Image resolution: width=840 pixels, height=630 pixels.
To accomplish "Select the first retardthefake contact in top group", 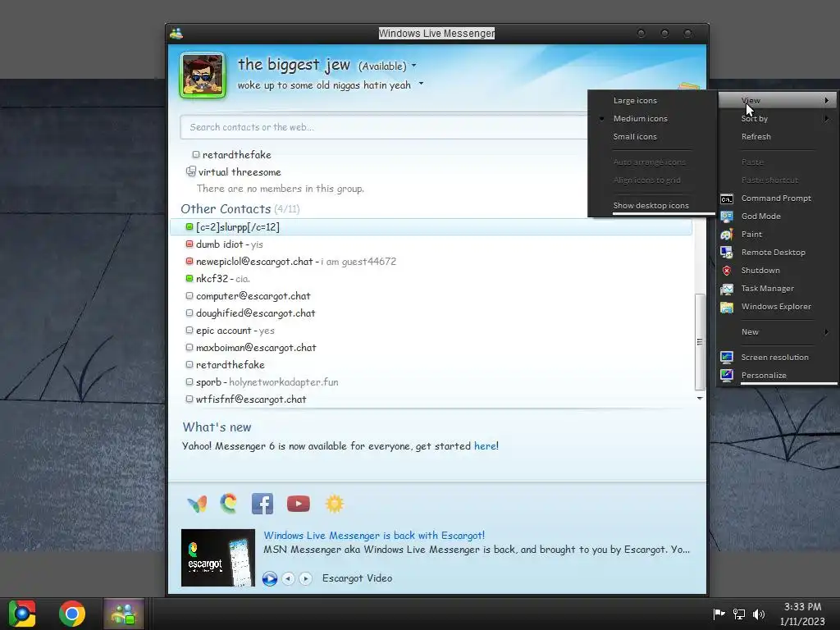I will (231, 155).
